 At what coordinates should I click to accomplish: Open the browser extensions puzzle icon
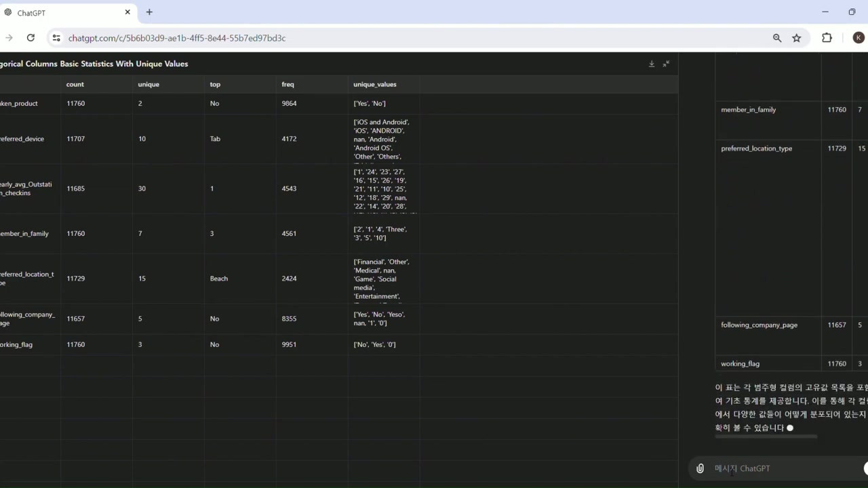(x=827, y=38)
